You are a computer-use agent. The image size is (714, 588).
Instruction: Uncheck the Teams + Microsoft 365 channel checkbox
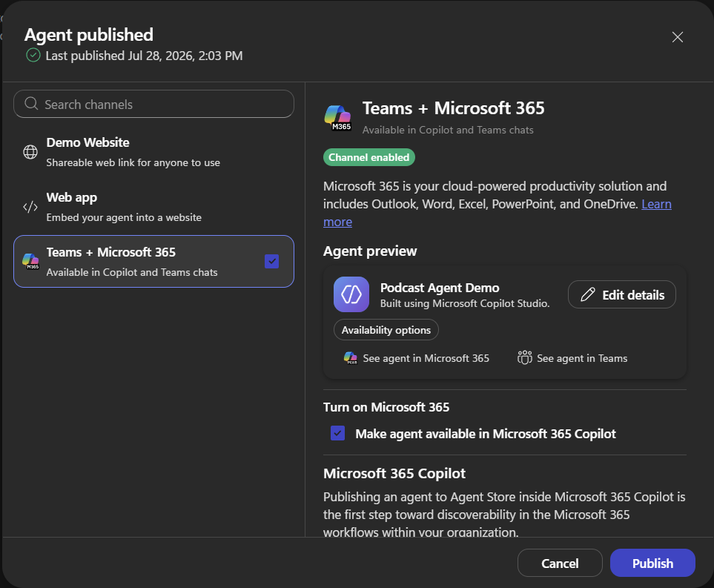click(x=272, y=262)
